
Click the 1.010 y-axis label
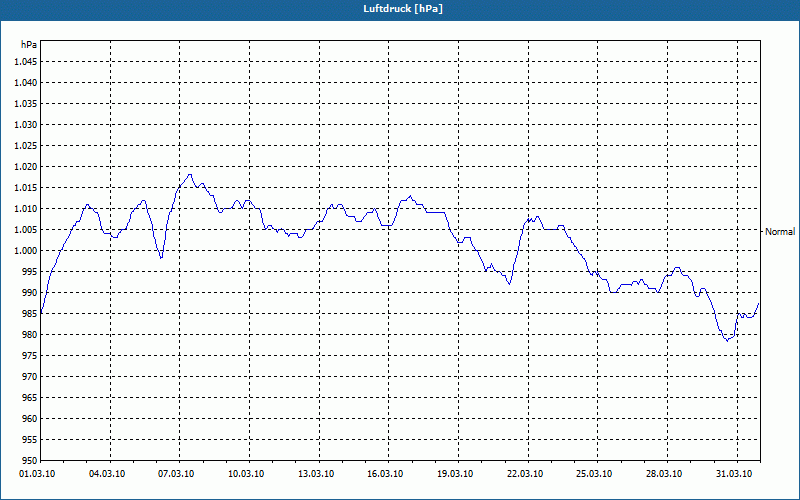pyautogui.click(x=25, y=209)
